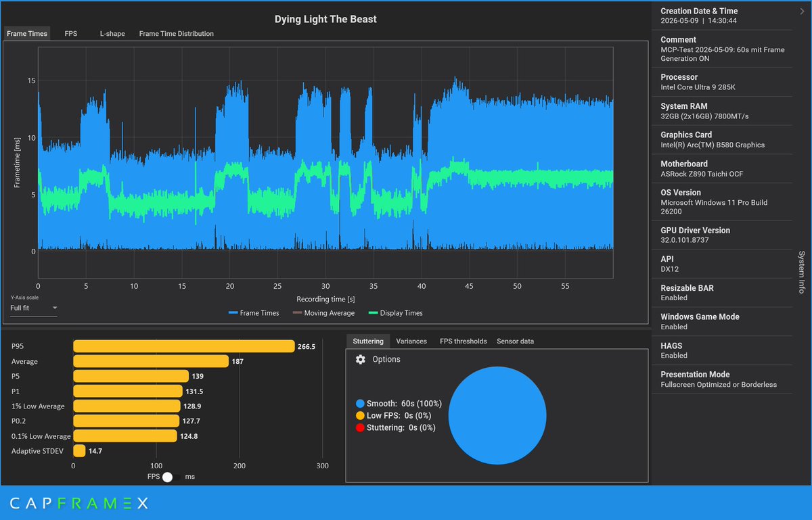Click the Dying Light The Beast title
Viewport: 812px width, 520px height.
pos(325,19)
